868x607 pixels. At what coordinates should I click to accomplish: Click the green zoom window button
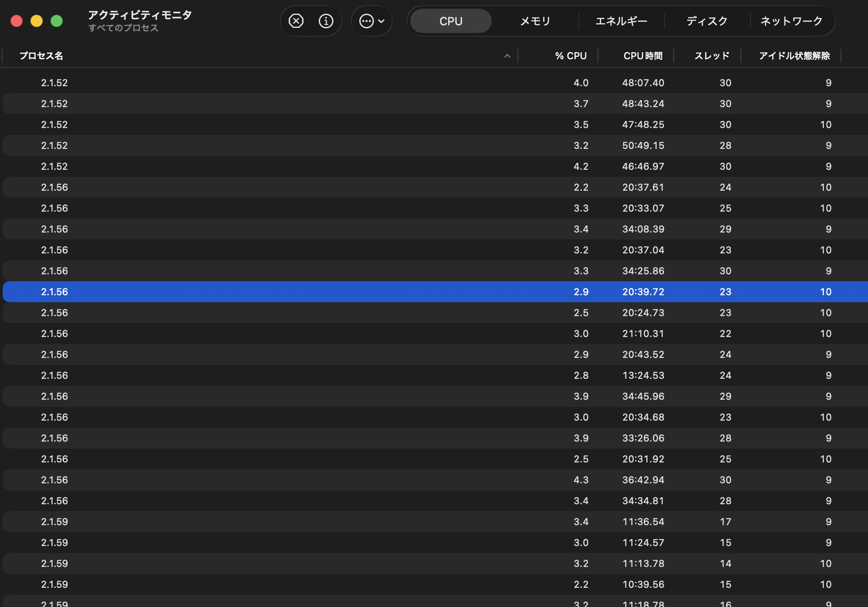coord(57,21)
